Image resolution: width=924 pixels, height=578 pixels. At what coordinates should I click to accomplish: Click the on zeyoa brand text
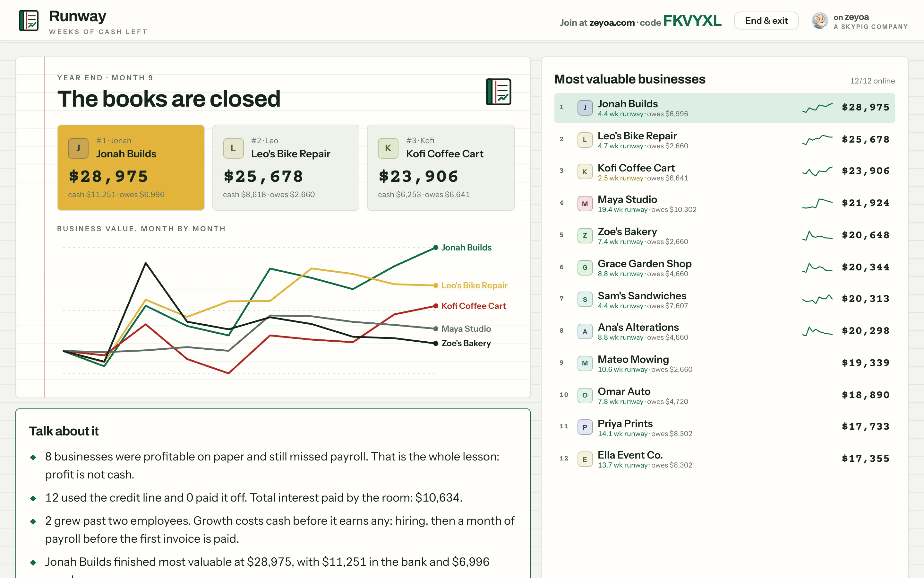(851, 17)
